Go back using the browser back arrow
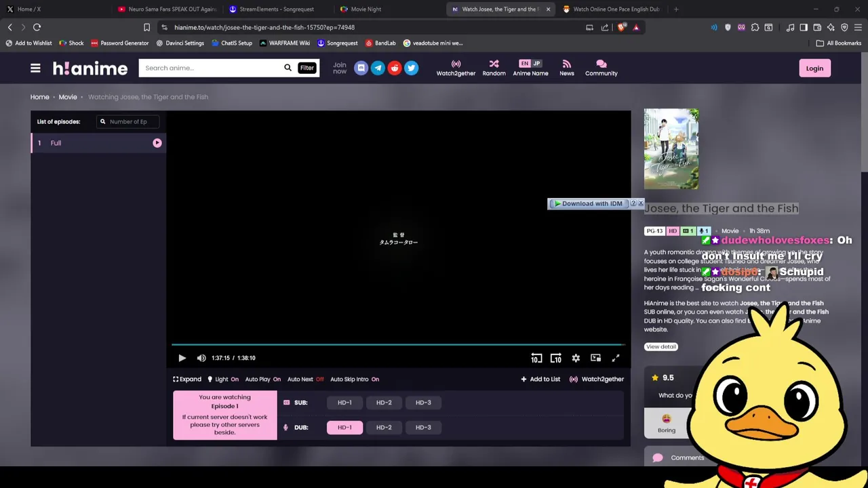 9,27
